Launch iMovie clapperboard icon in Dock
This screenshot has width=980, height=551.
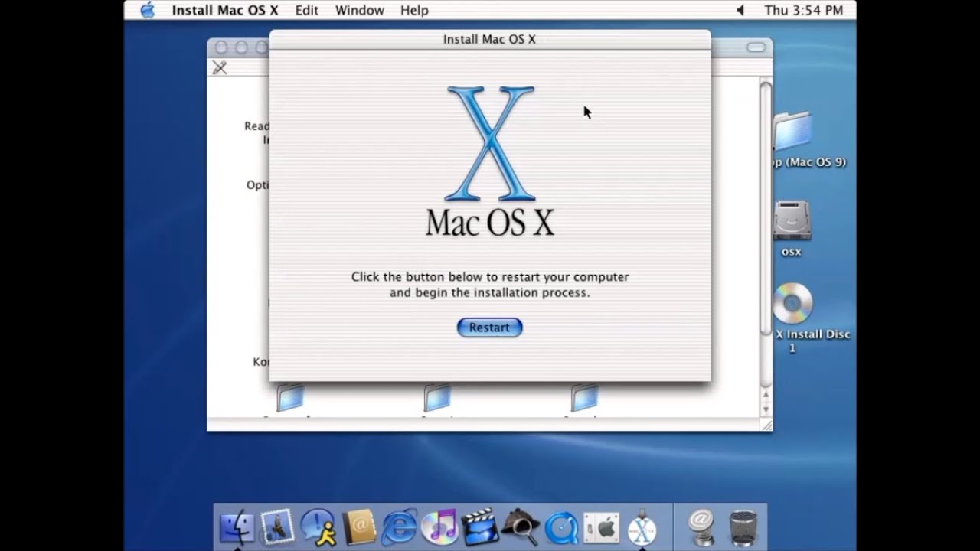[x=480, y=527]
